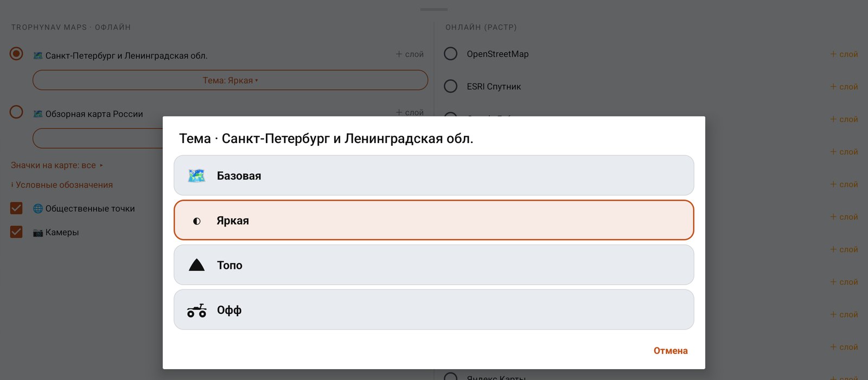Choose the Топо theme option
868x380 pixels.
tap(433, 265)
